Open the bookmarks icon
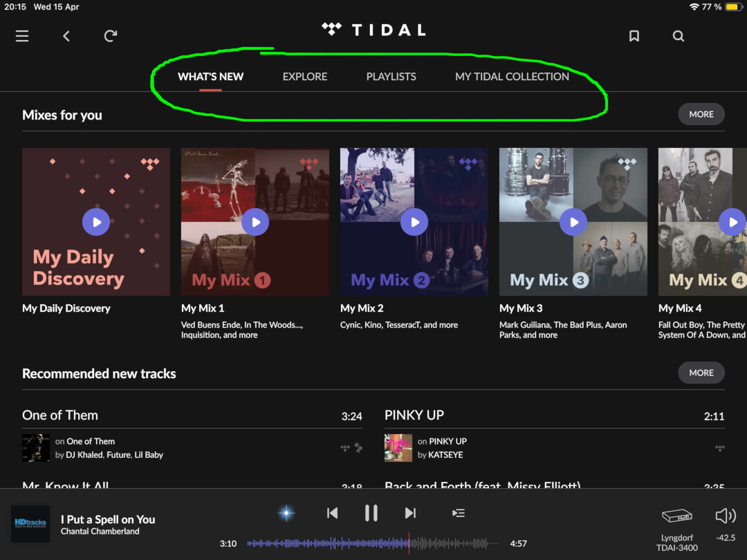The image size is (747, 560). pyautogui.click(x=634, y=36)
